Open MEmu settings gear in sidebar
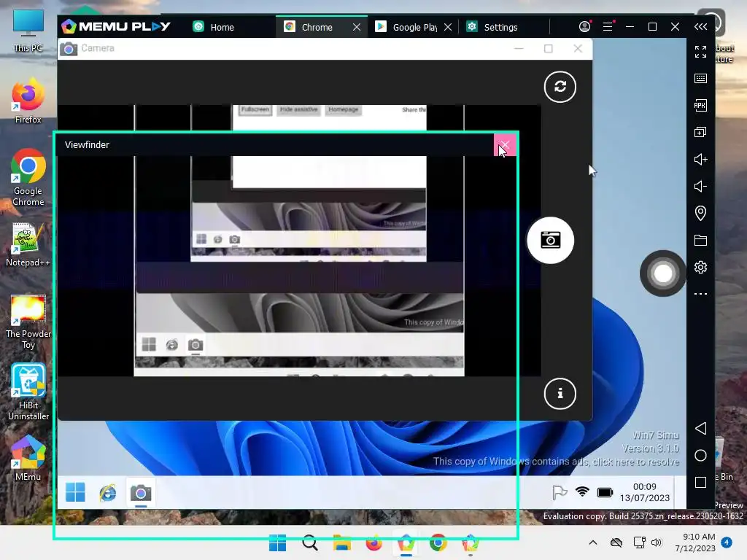The image size is (747, 560). point(700,267)
